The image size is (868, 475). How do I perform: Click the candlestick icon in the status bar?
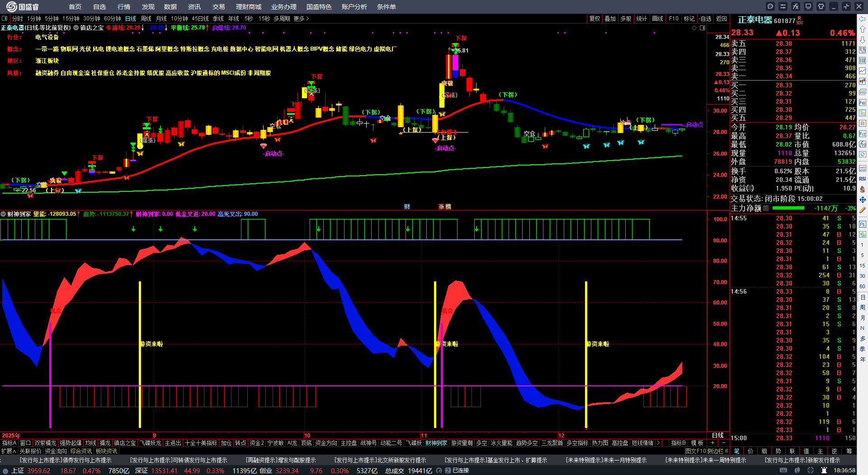click(x=797, y=470)
